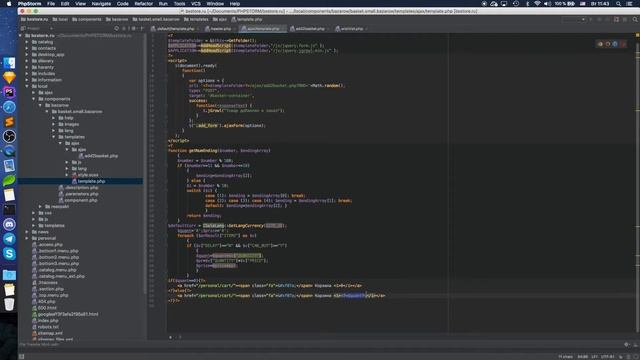
Task: Open the Code menu
Action: [x=122, y=4]
